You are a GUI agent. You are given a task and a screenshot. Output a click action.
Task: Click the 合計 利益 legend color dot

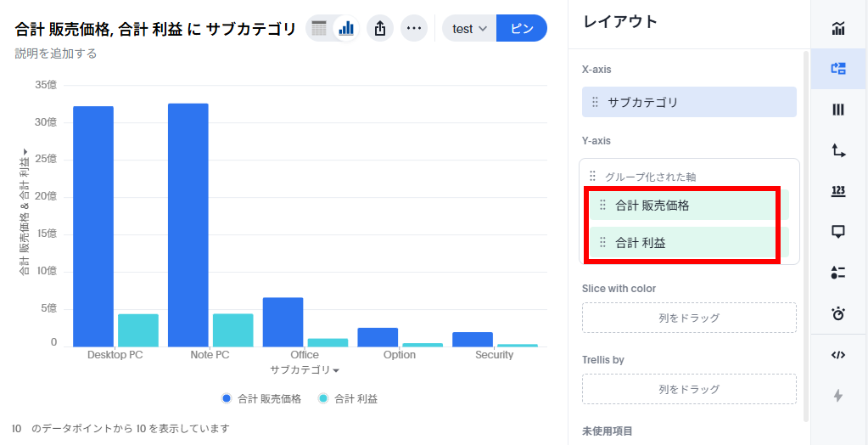pos(323,398)
